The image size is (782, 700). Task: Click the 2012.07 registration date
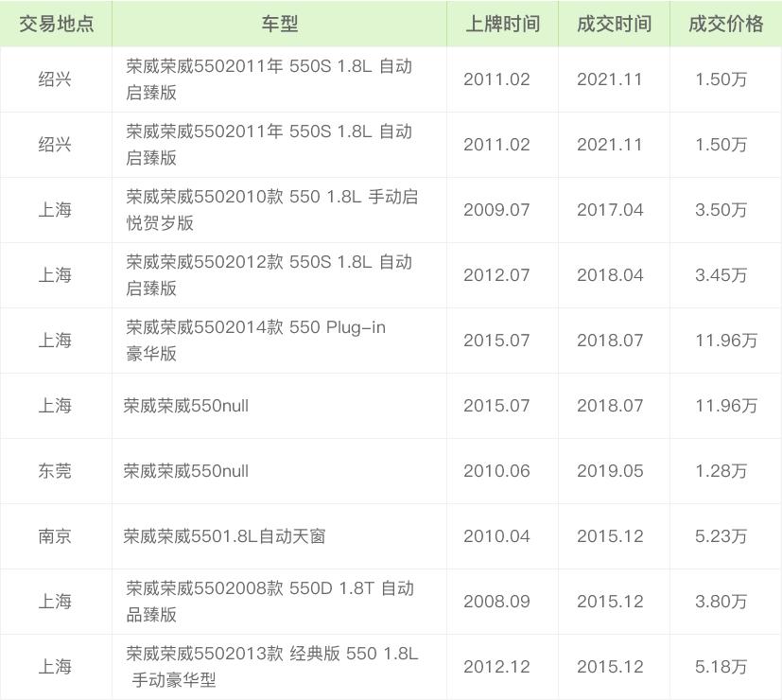click(x=496, y=275)
